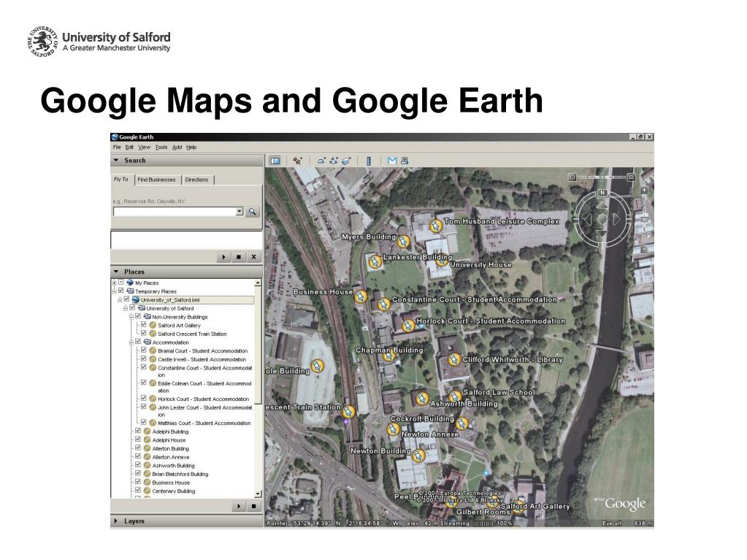The image size is (747, 560).
Task: Click the Salford Law School placemark pin
Action: tap(456, 396)
